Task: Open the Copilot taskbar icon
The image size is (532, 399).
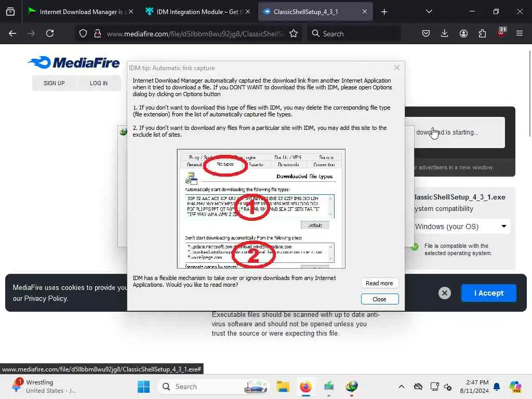Action: [515, 387]
